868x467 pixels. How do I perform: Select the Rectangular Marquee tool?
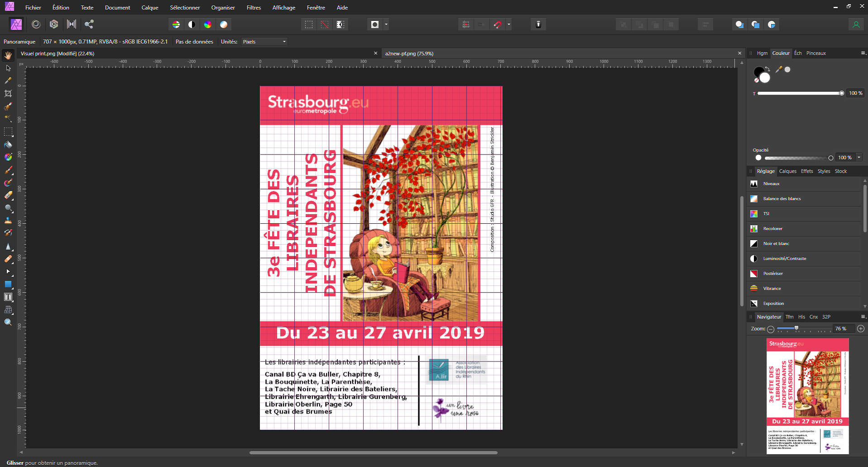click(x=8, y=132)
